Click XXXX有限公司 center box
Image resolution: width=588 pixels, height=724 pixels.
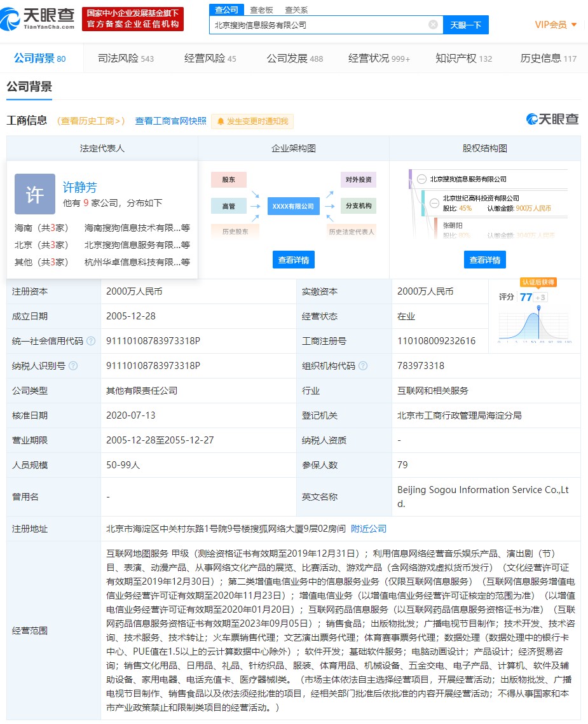pyautogui.click(x=293, y=206)
